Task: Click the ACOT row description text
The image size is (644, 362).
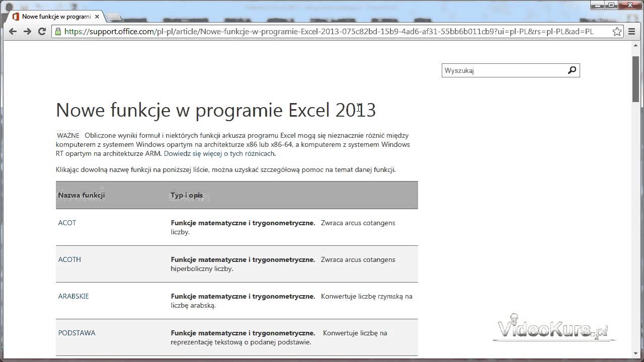Action: (x=283, y=227)
